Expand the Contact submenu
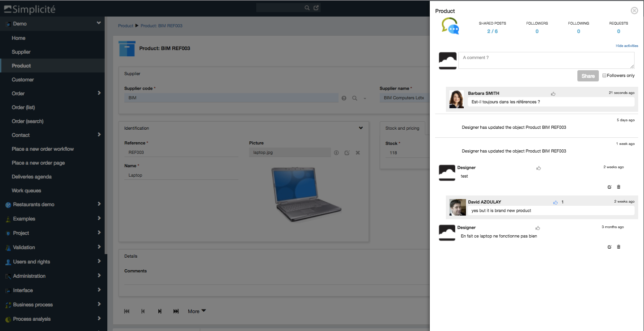The width and height of the screenshot is (644, 331). (99, 135)
